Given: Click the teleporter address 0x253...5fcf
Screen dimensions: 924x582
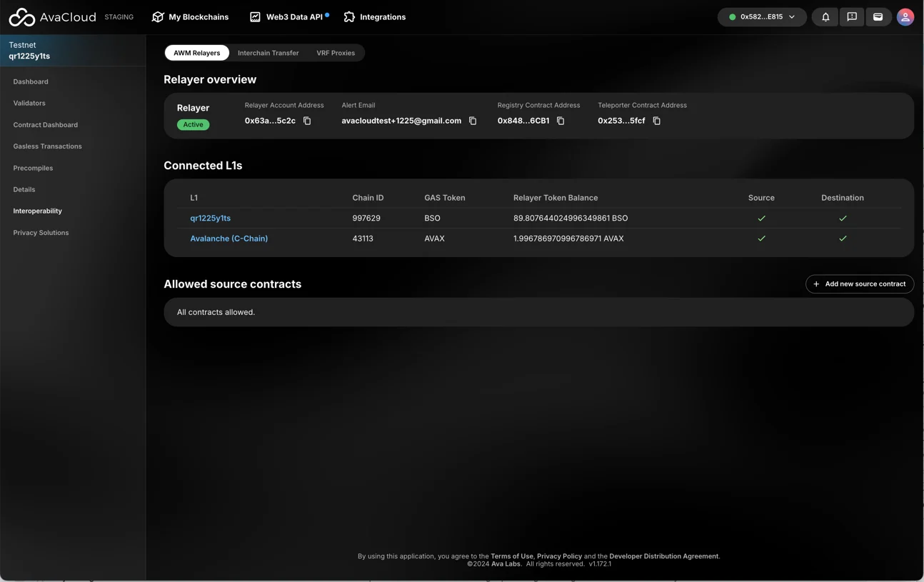Looking at the screenshot, I should click(x=621, y=121).
